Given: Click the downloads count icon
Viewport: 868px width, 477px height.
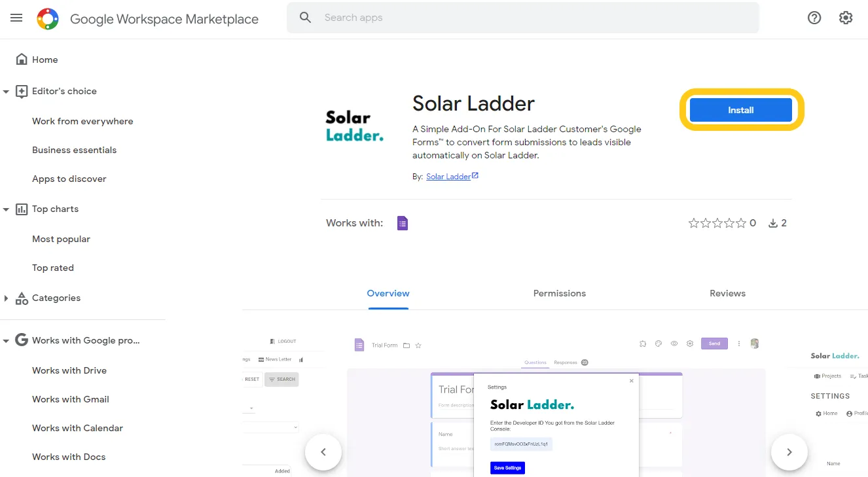Looking at the screenshot, I should pos(773,223).
